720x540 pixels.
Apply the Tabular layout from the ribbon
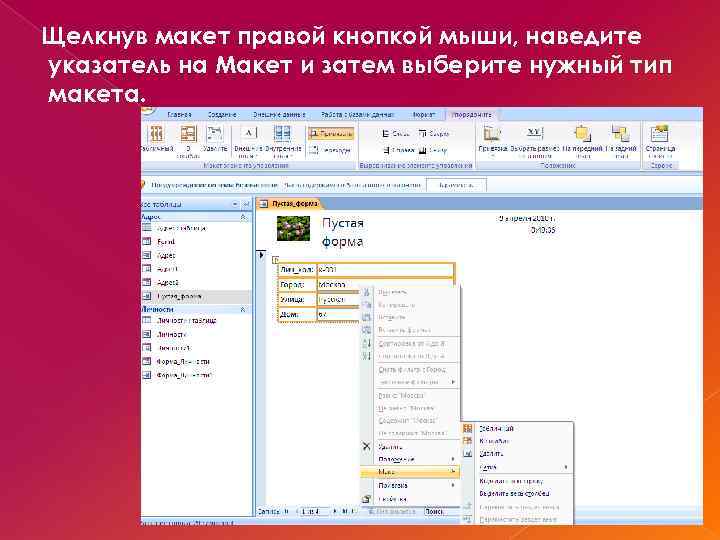tap(157, 139)
